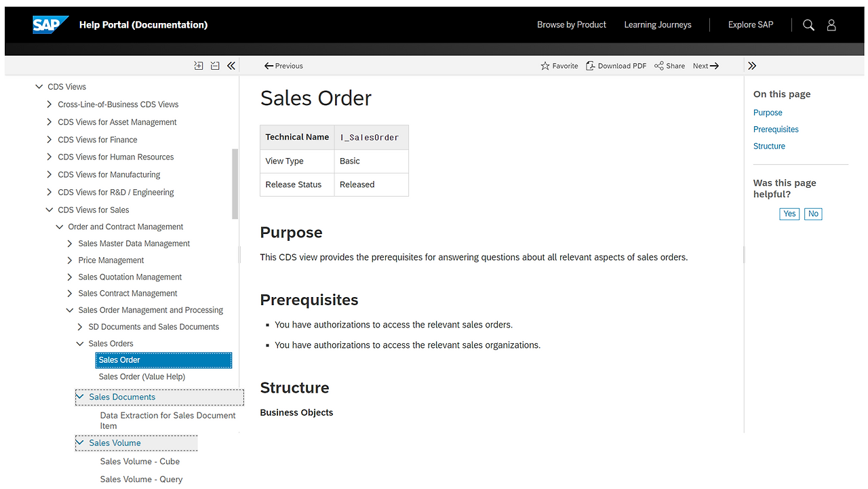Mark this page as Favorite
Image resolution: width=868 pixels, height=489 pixels.
coord(559,66)
